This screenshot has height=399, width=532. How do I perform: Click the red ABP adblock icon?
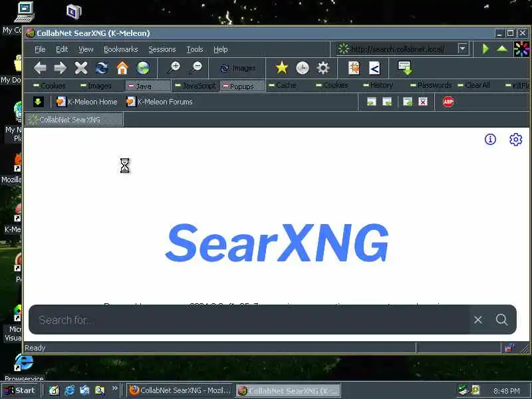click(448, 102)
